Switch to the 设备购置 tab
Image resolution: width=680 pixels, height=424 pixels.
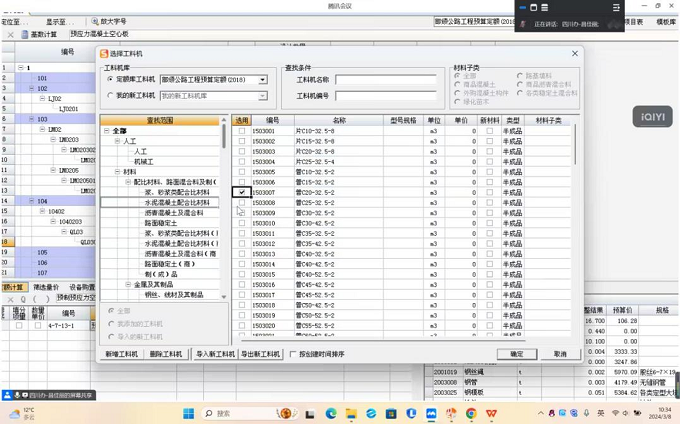point(82,287)
